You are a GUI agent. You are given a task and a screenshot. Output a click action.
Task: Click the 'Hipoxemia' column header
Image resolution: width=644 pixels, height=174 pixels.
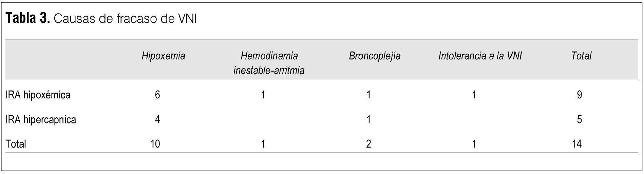pos(163,56)
